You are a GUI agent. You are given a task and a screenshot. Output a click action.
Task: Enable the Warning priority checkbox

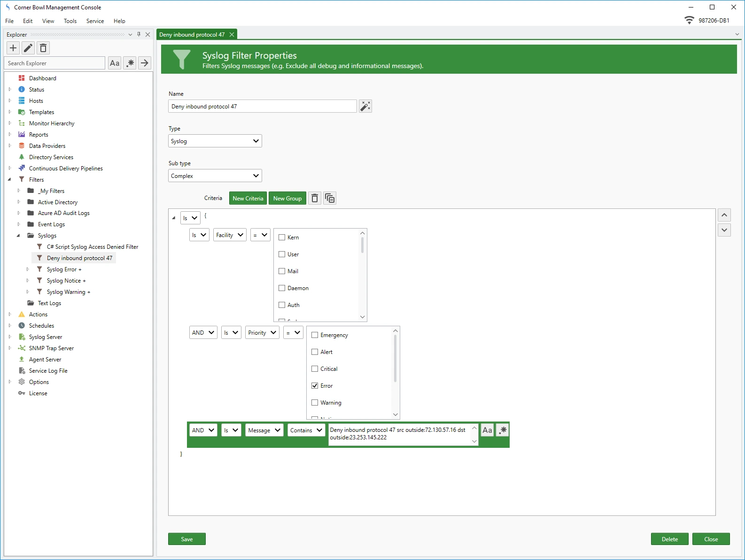[x=315, y=403]
